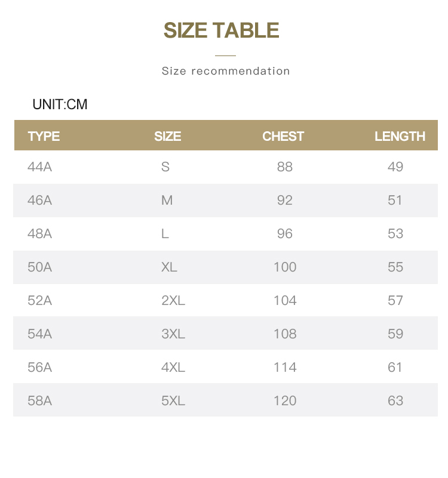Click the SIZE column header
This screenshot has width=448, height=478.
[167, 136]
